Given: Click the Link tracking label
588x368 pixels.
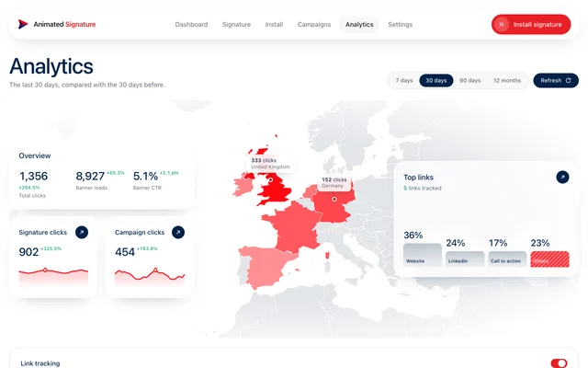Looking at the screenshot, I should point(40,363).
